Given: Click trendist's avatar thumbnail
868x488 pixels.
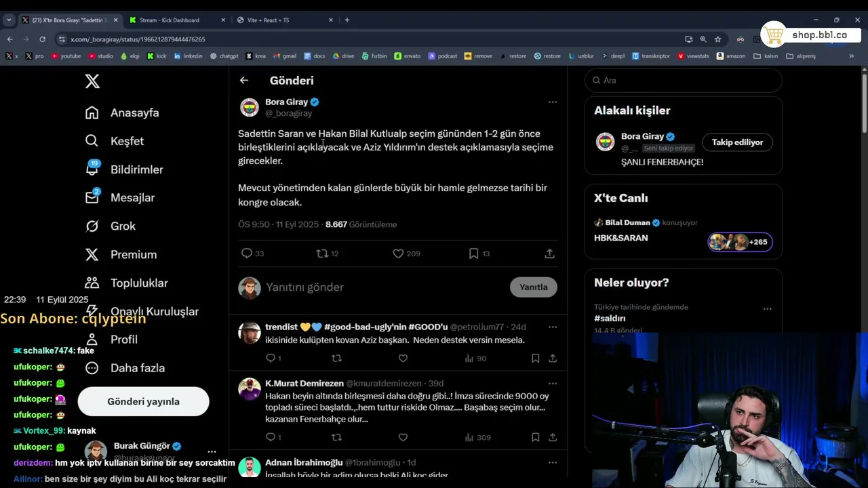Looking at the screenshot, I should point(250,333).
